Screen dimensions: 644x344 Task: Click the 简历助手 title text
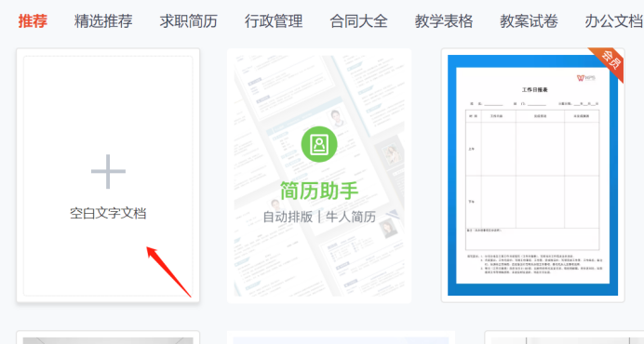pyautogui.click(x=319, y=191)
